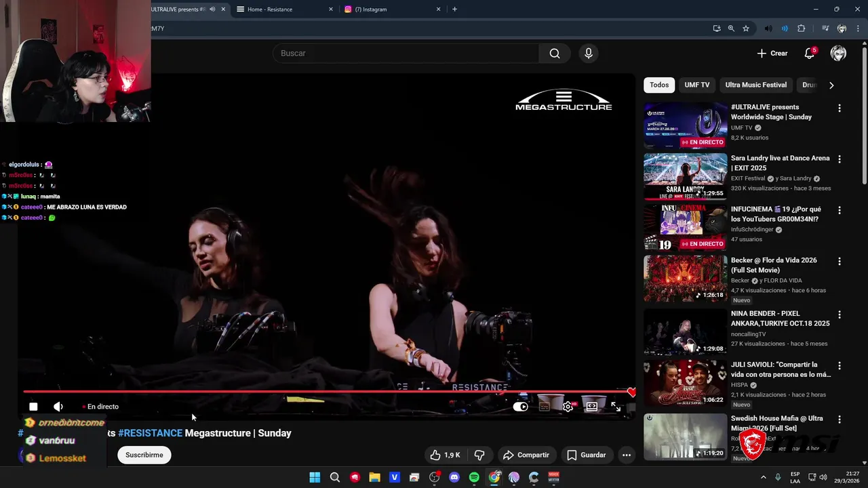This screenshot has height=488, width=868.
Task: Enter fullscreen on the video player
Action: pyautogui.click(x=616, y=407)
